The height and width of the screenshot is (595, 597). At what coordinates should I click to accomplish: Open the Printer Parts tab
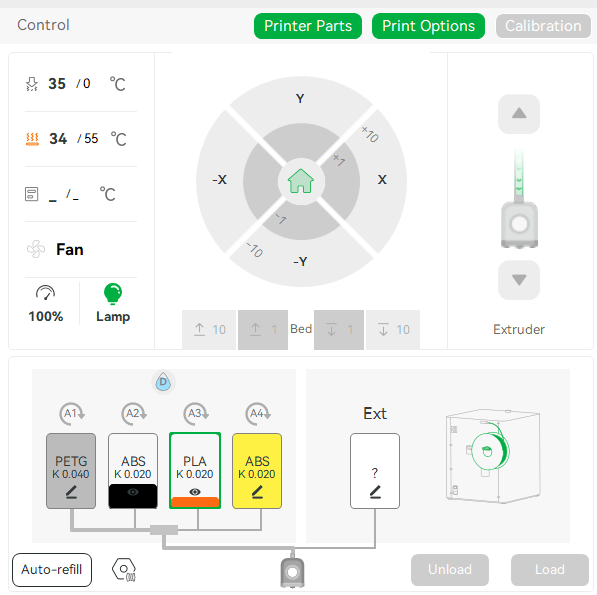[308, 26]
